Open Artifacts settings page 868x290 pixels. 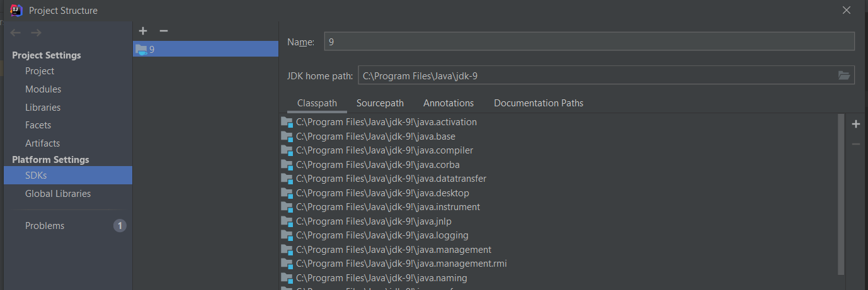tap(43, 143)
